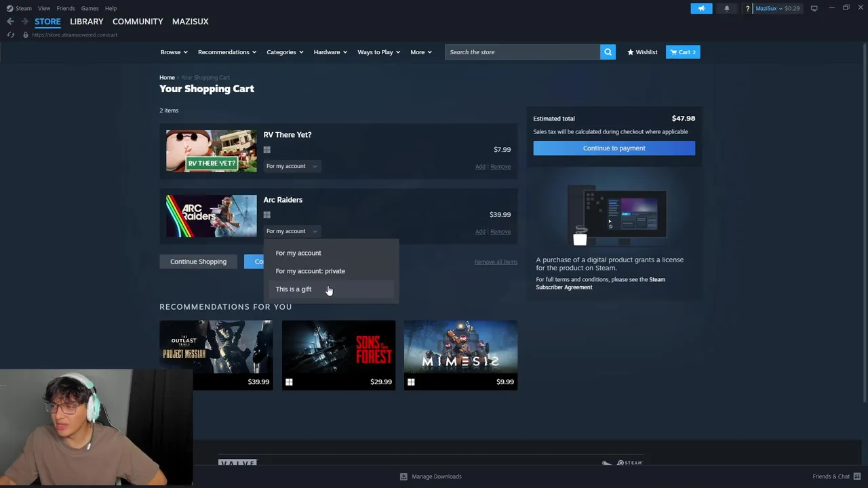Select For my account option
This screenshot has height=488, width=868.
[331, 253]
